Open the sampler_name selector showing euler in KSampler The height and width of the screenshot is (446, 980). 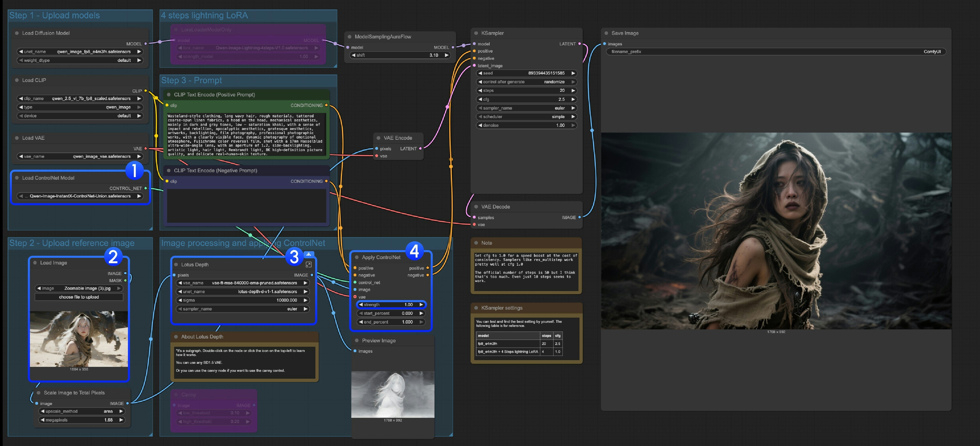527,108
